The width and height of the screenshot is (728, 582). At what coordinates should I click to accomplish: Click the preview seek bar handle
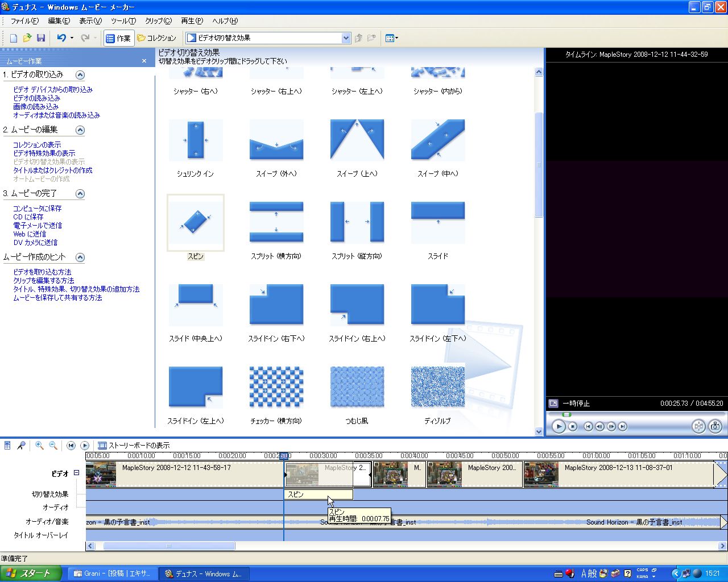[x=567, y=414]
